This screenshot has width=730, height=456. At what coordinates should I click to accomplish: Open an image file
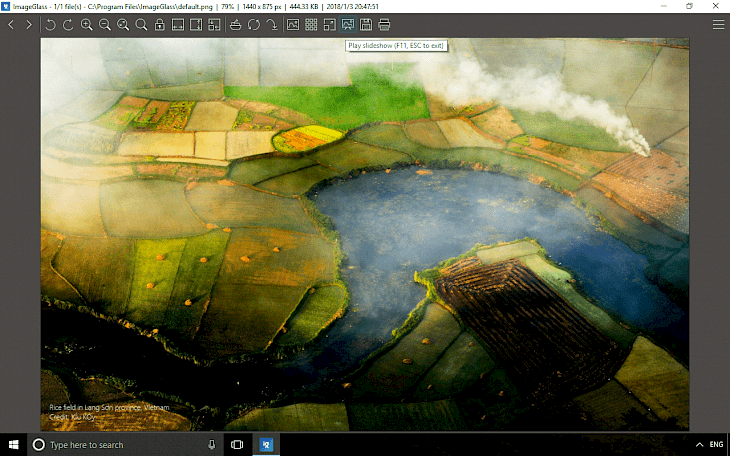pos(236,25)
